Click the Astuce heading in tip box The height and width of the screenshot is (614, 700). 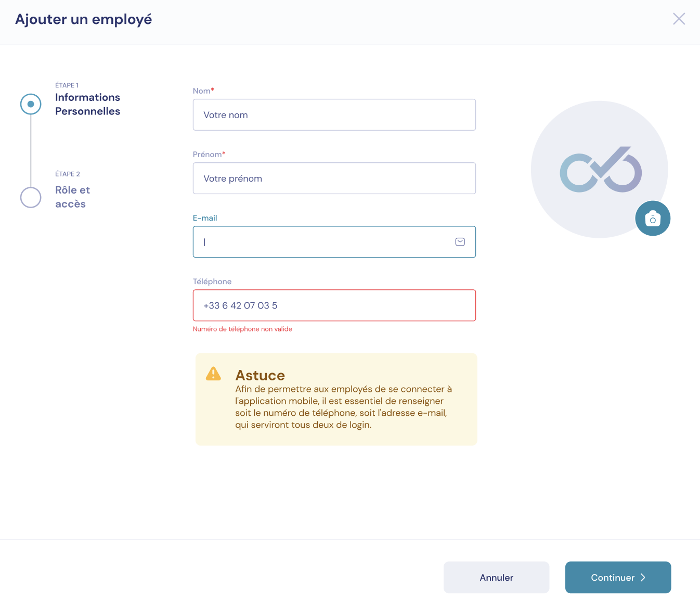tap(260, 375)
